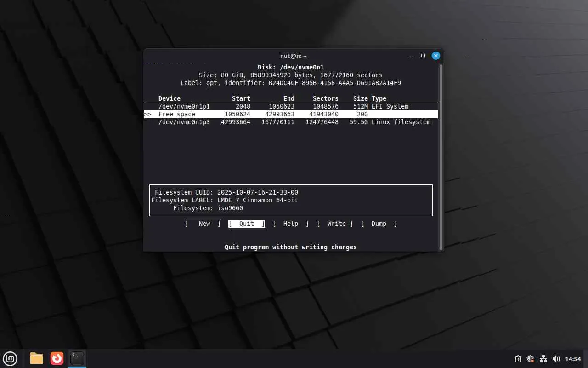Click the terminal window's vertical scrollbar
Screen dimensions: 588x368
point(441,156)
